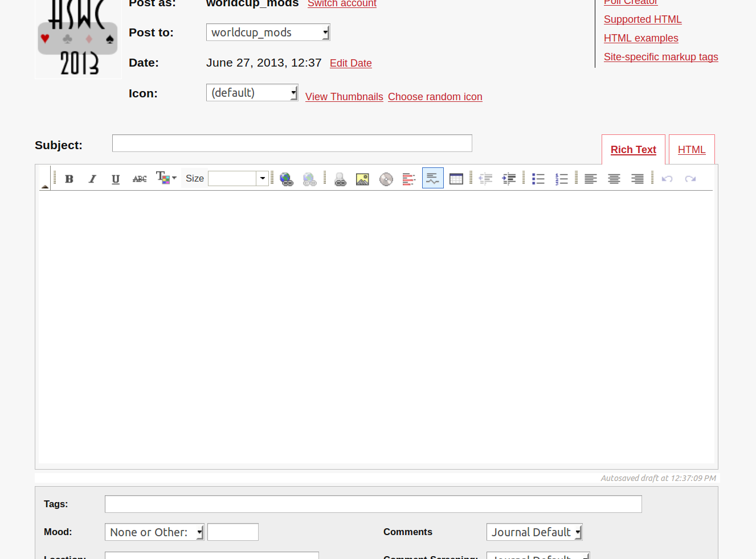756x559 pixels.
Task: Open the text color picker dropdown
Action: (166, 178)
